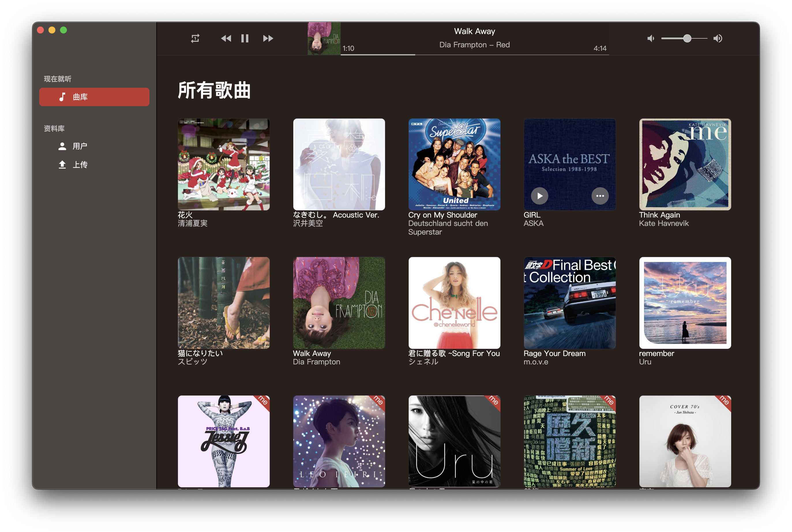Open the Leo Ieiri album cover
This screenshot has width=792, height=532.
pyautogui.click(x=339, y=441)
